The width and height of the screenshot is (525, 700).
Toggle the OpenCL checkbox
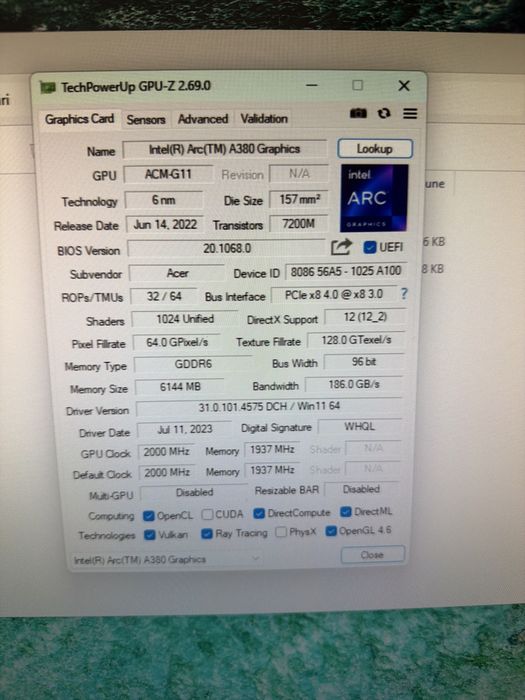149,516
